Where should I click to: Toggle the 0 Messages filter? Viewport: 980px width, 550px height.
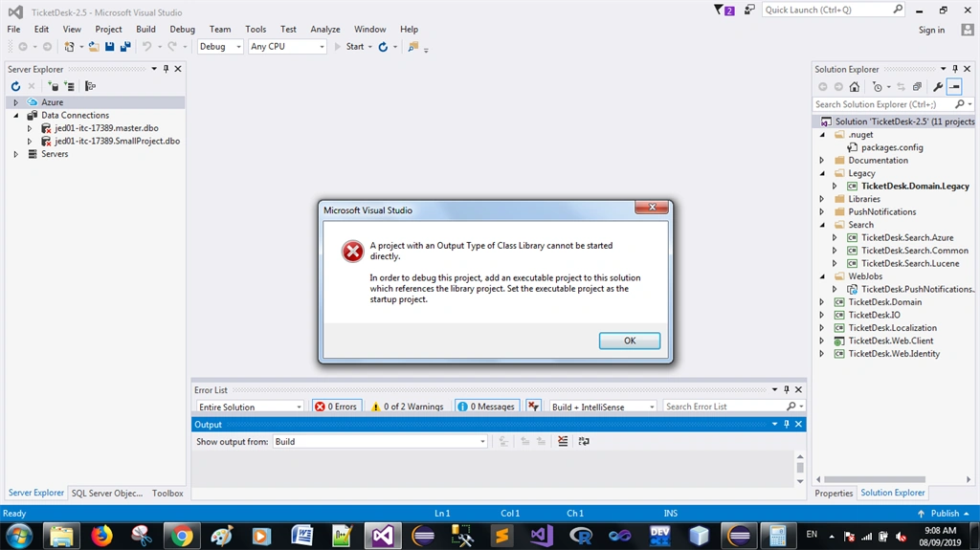click(x=487, y=407)
